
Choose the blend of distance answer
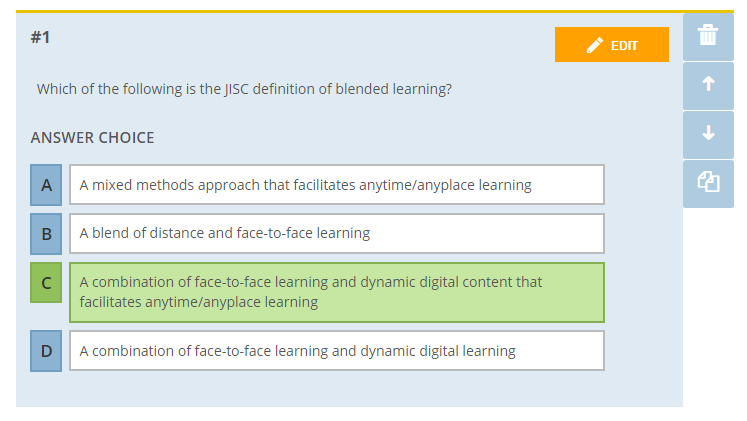coord(337,233)
